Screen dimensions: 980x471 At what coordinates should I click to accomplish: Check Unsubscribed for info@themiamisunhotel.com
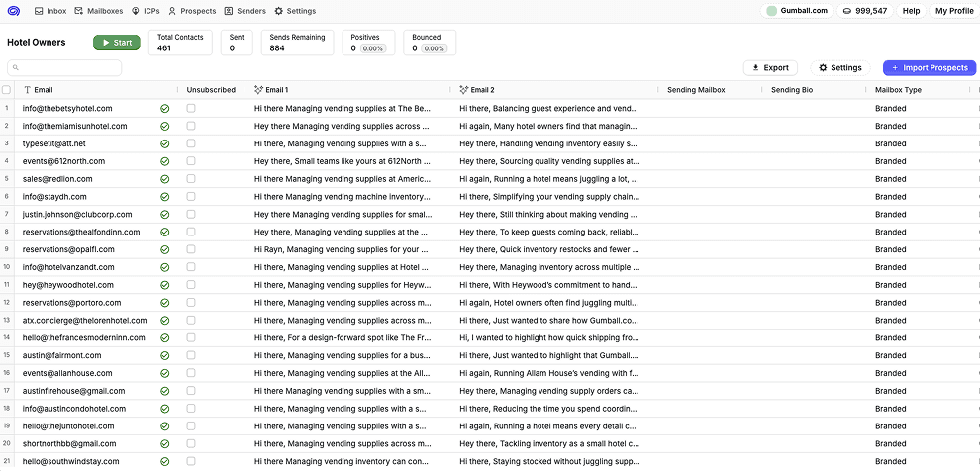point(191,126)
